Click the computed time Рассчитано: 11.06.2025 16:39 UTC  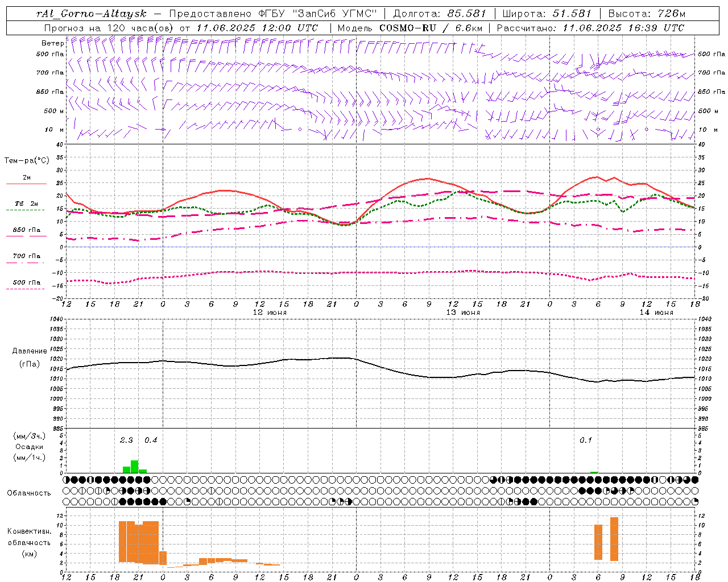[x=590, y=28]
